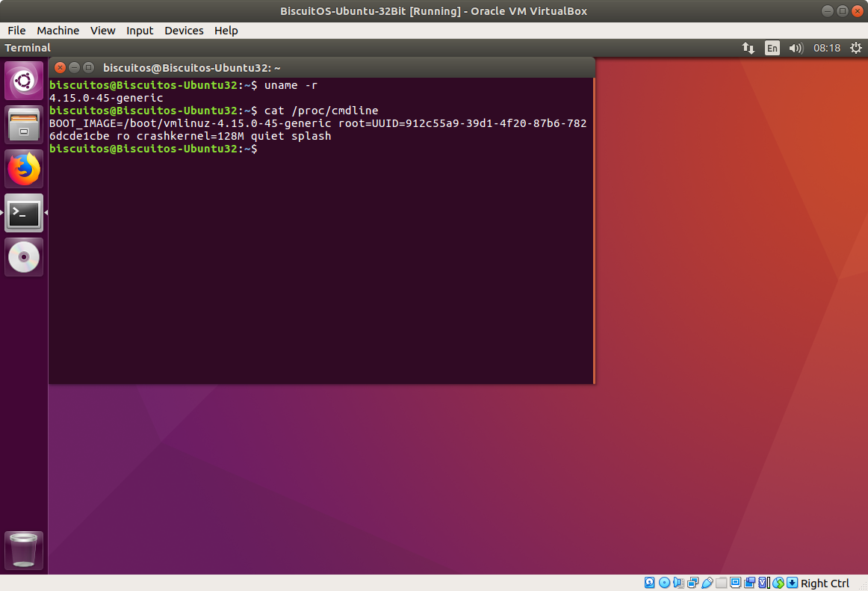This screenshot has width=868, height=591.
Task: Open the sound volume indicator
Action: 796,48
